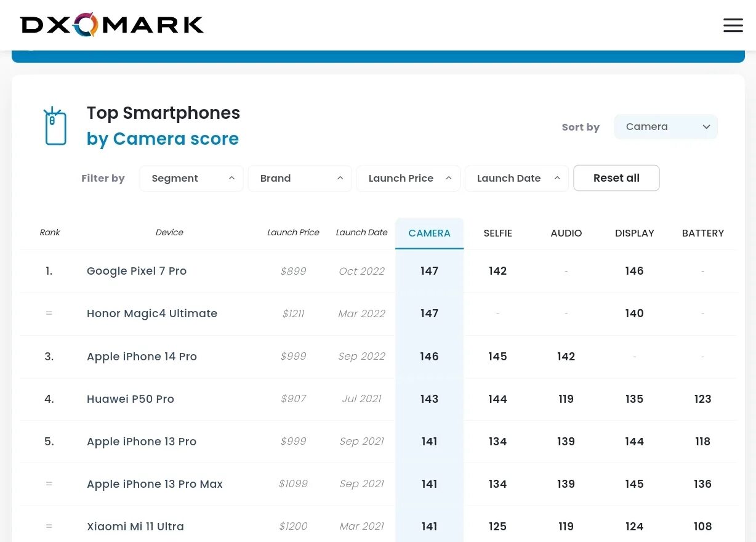
Task: Click rank number 1.
Action: pos(49,271)
